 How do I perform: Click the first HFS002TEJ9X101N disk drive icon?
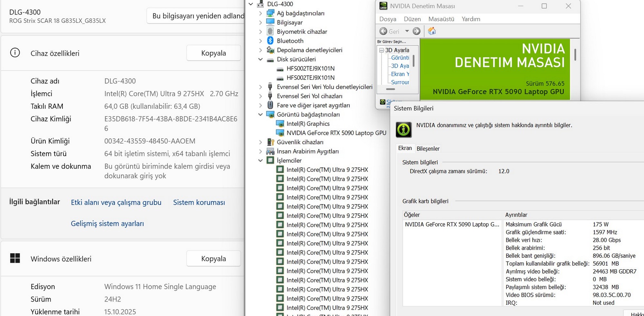tap(280, 69)
